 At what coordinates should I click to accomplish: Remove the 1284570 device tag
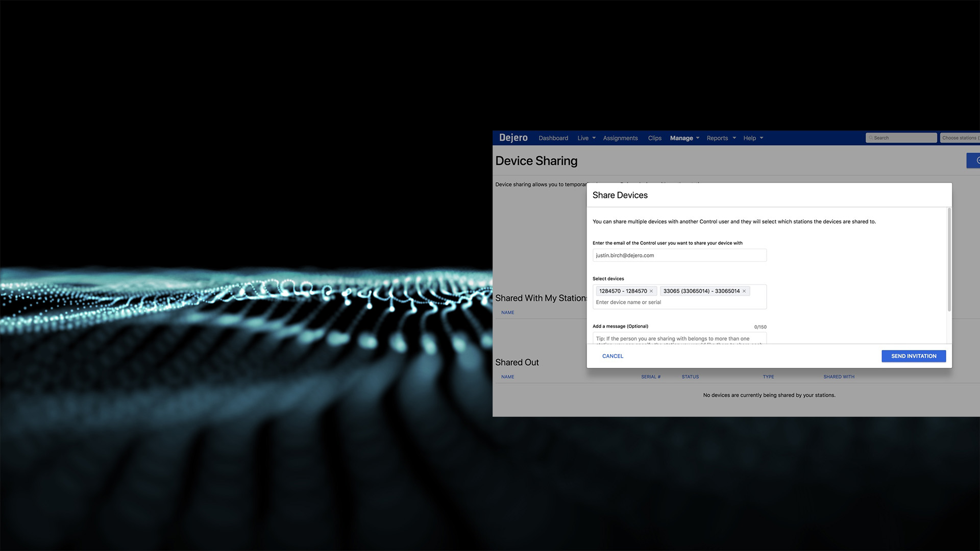[651, 291]
